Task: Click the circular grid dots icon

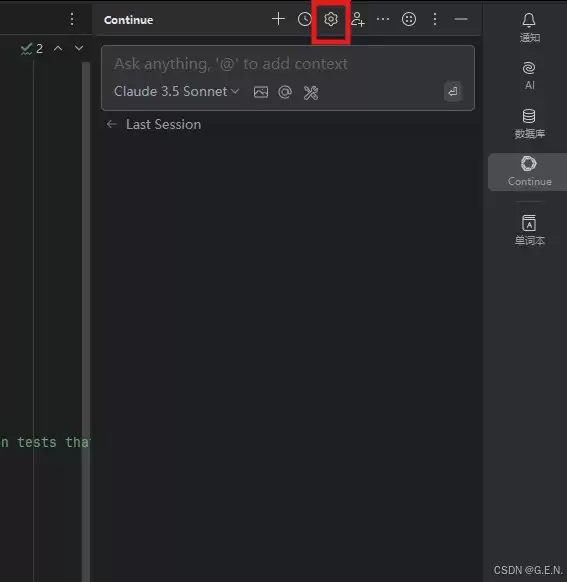Action: pos(409,19)
